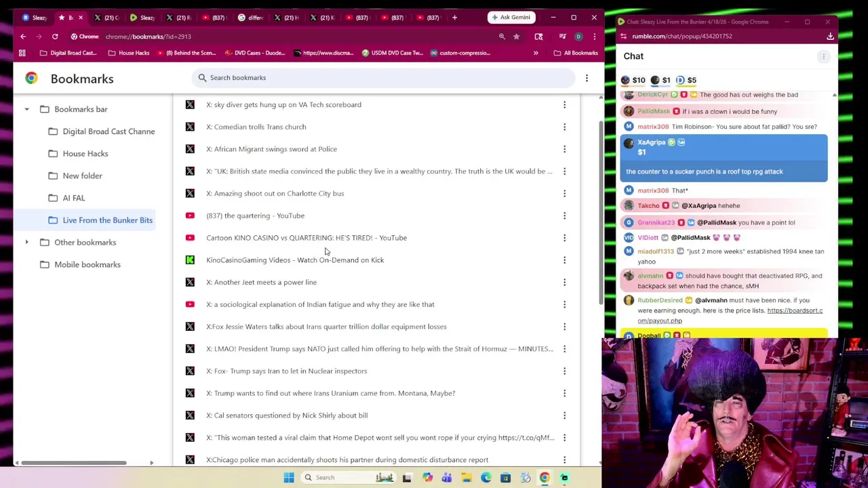Click the Chrome address bar URL
Image resolution: width=868 pixels, height=488 pixels.
coord(149,37)
